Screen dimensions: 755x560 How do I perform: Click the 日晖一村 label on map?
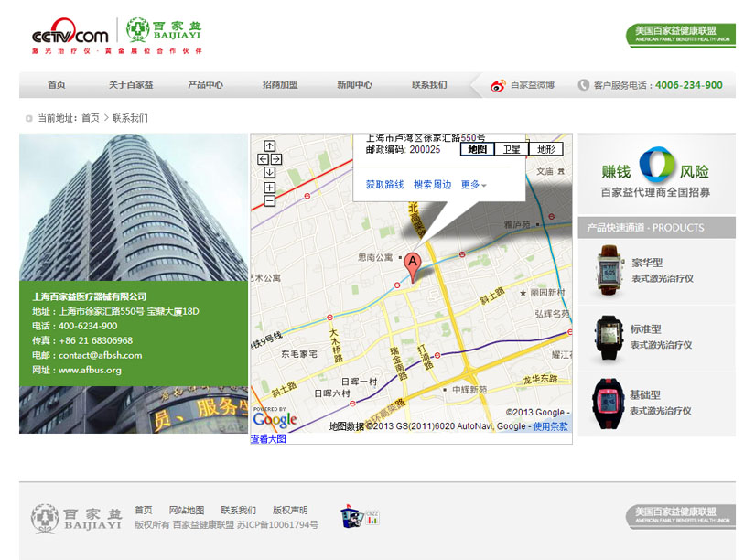coord(360,382)
